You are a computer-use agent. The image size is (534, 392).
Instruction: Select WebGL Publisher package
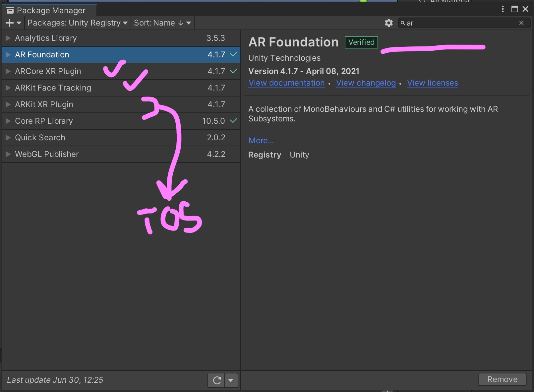pyautogui.click(x=121, y=154)
